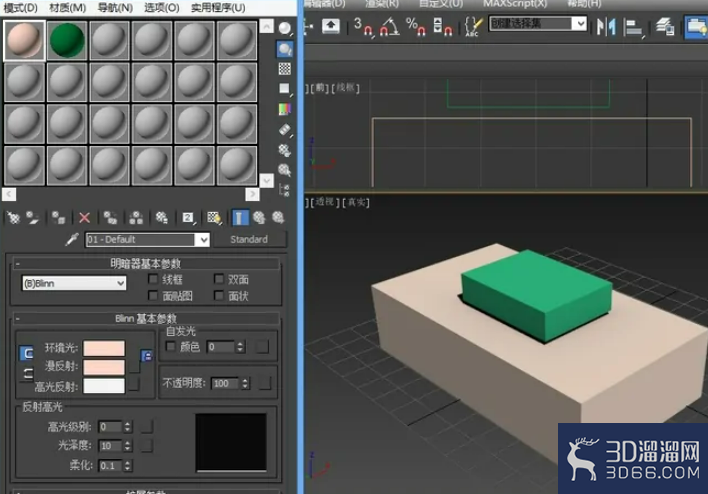Click the Get Material icon
This screenshot has width=708, height=494.
tap(14, 218)
